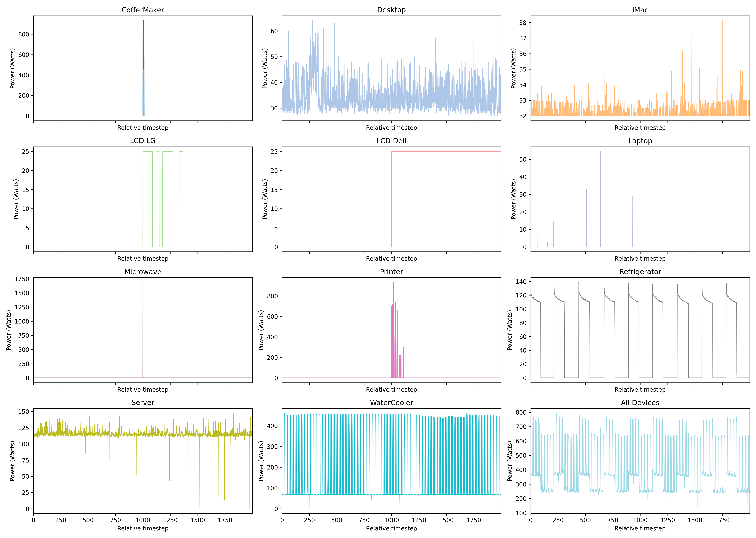Click the CofferMaker chart title
Screen dimensions: 756x538
coord(143,10)
